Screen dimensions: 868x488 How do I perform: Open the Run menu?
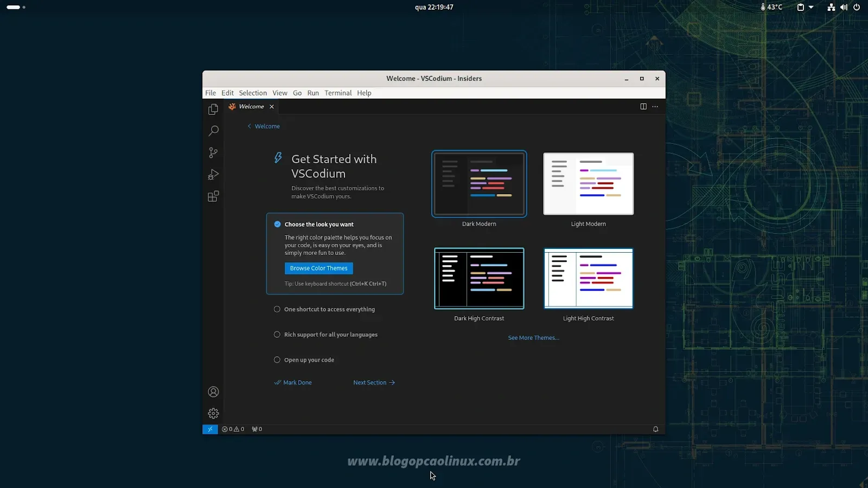tap(313, 93)
